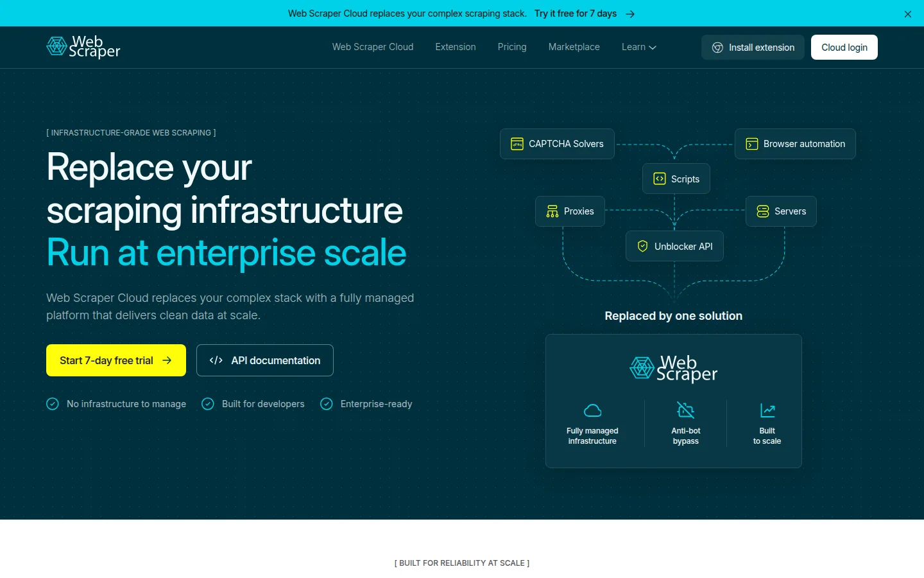Image resolution: width=924 pixels, height=578 pixels.
Task: Click the Browser automation icon
Action: [x=752, y=144]
